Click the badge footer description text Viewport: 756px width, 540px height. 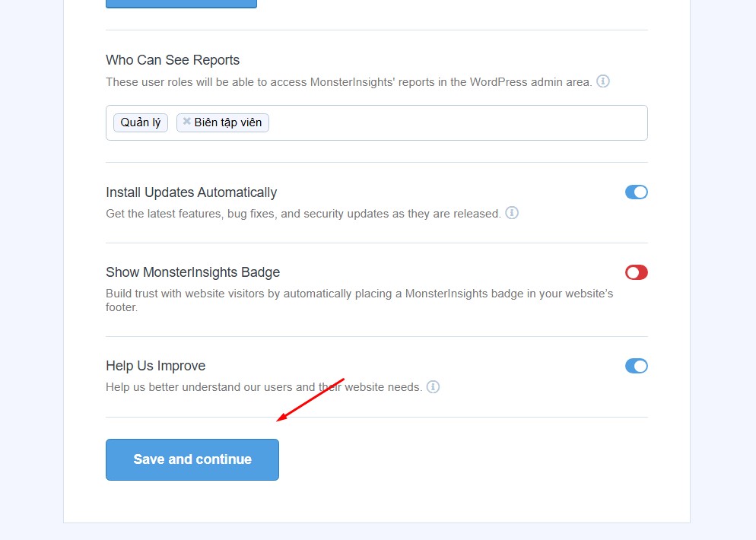(359, 300)
